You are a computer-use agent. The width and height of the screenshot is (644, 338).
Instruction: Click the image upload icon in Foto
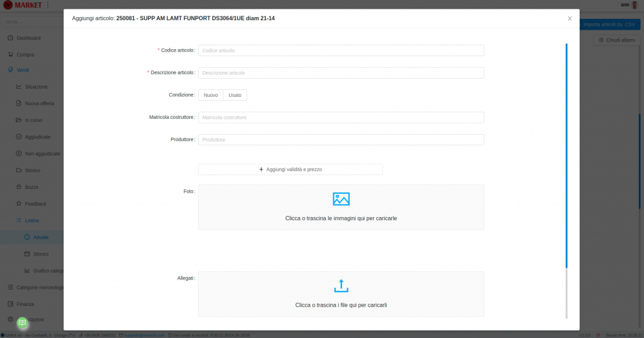click(340, 199)
